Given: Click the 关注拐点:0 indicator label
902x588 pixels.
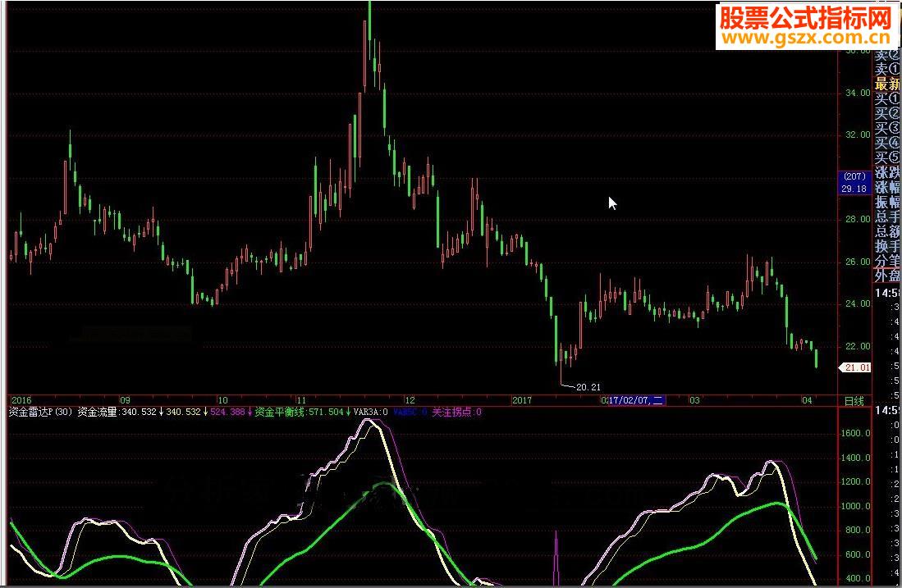Looking at the screenshot, I should click(457, 413).
